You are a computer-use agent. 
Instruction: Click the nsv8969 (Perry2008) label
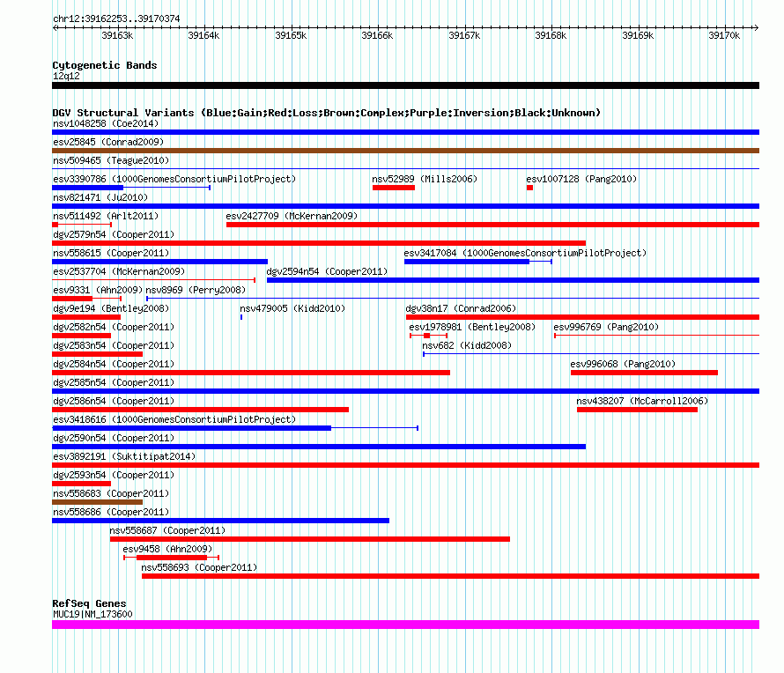(196, 290)
